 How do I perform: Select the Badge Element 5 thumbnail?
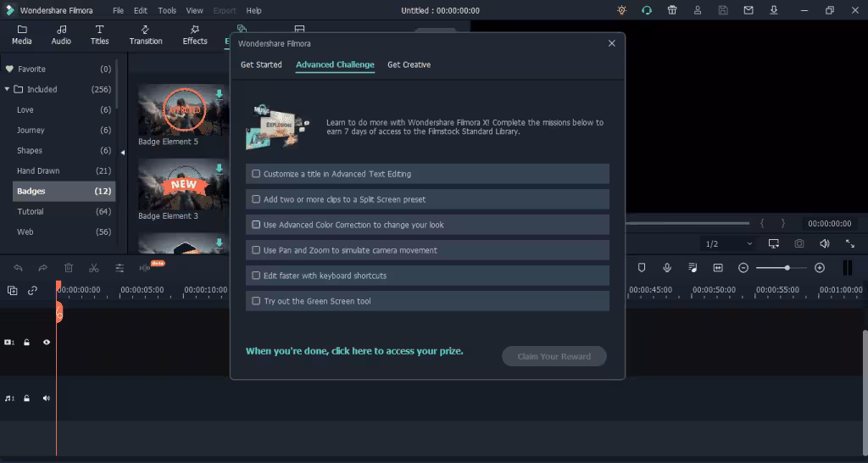(x=183, y=109)
